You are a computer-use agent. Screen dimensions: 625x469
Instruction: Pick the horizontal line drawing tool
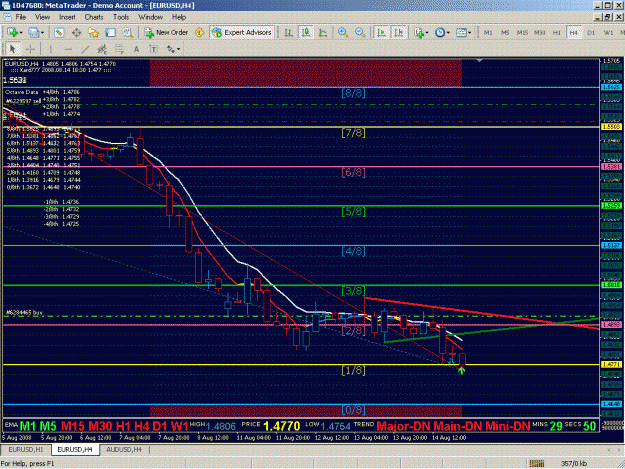coord(68,49)
